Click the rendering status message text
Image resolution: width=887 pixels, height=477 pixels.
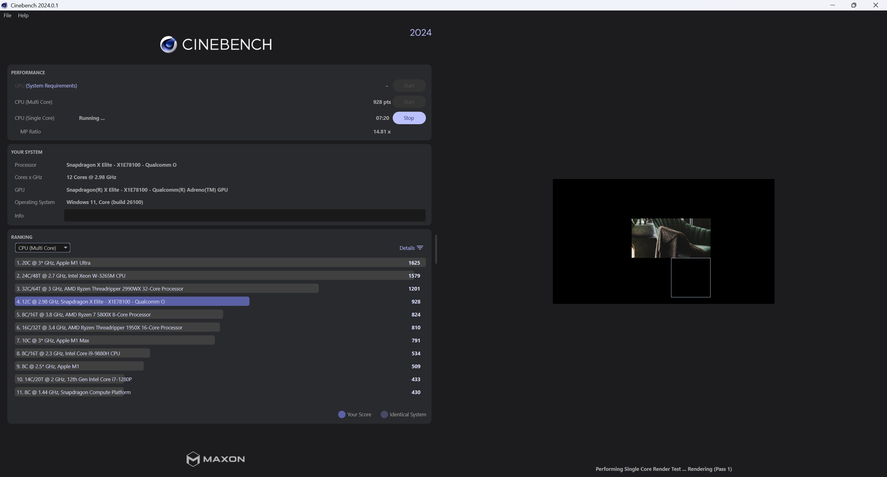(664, 469)
